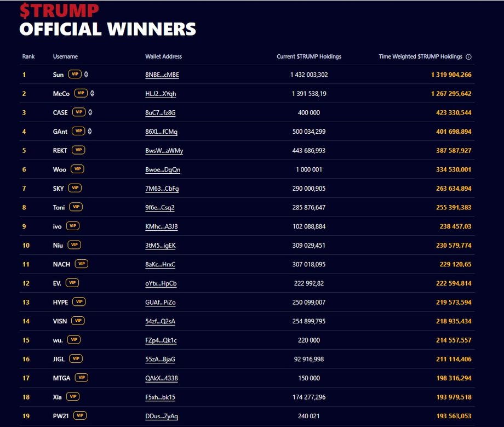This screenshot has height=427, width=504.
Task: Click the Current $TRUMP Holdings column header
Action: (x=309, y=56)
